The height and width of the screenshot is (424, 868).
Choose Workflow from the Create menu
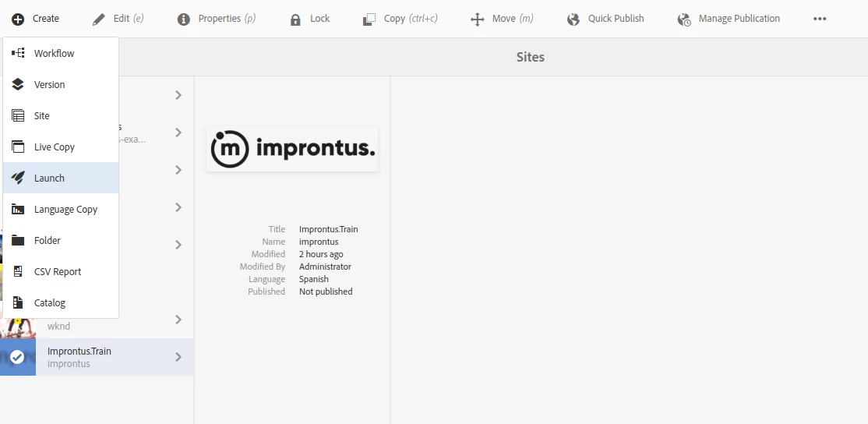click(x=61, y=53)
